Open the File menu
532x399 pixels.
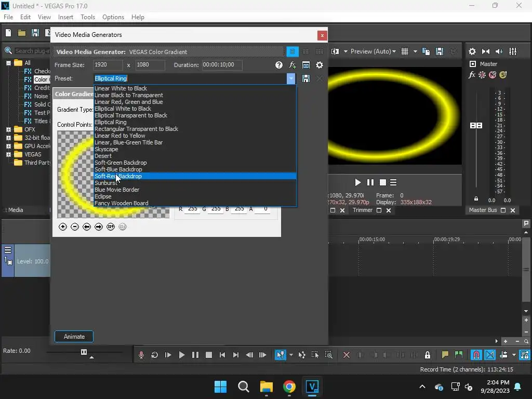[x=8, y=17]
